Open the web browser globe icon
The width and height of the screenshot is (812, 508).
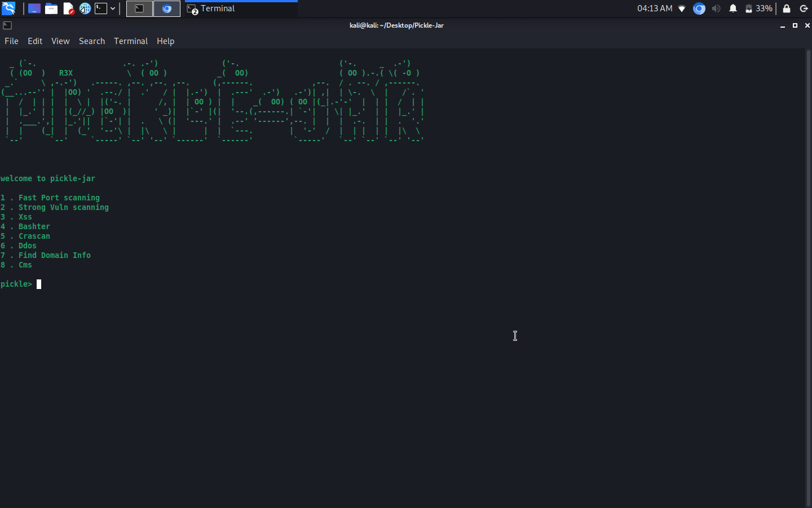coord(85,8)
